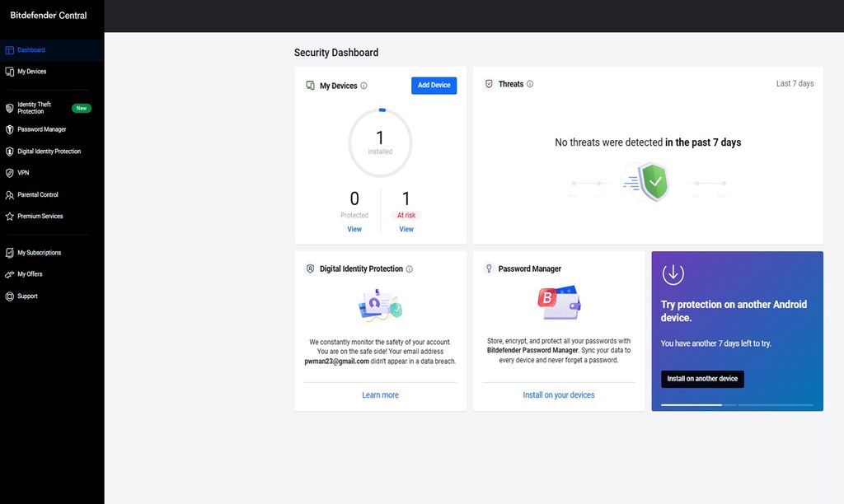844x504 pixels.
Task: Open Learn more on Digital Identity Protection card
Action: (x=380, y=394)
